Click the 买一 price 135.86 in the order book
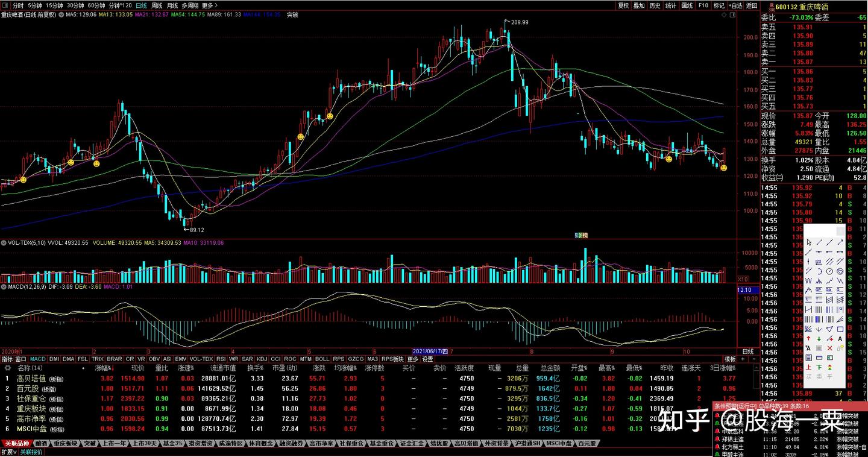Screen dimensions: 868x457 [x=803, y=71]
